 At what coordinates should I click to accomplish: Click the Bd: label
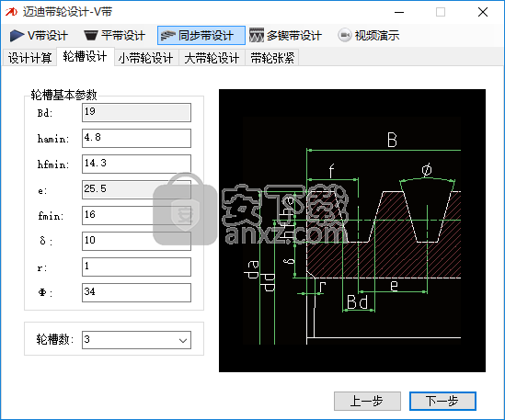(45, 113)
